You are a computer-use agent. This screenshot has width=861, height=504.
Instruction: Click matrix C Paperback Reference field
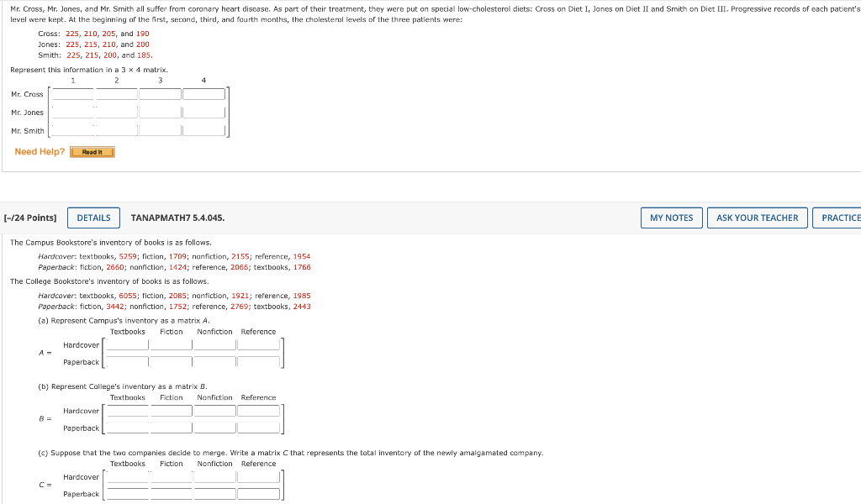[259, 494]
